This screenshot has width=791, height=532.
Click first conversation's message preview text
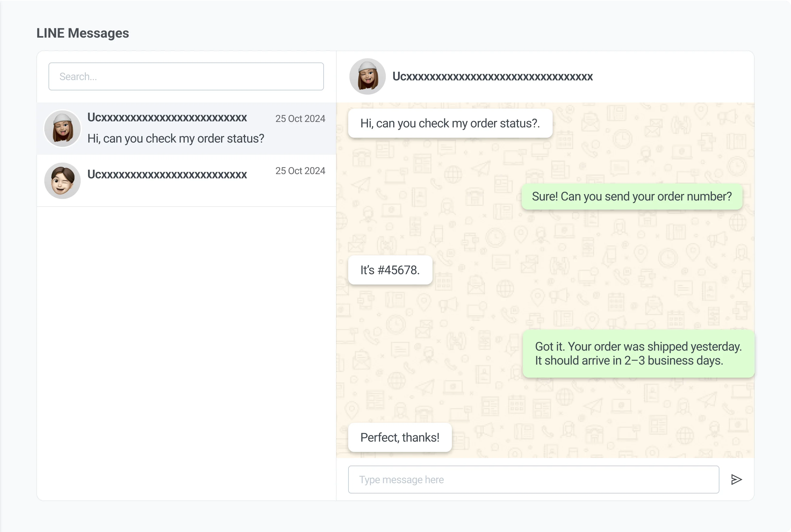[x=176, y=139]
